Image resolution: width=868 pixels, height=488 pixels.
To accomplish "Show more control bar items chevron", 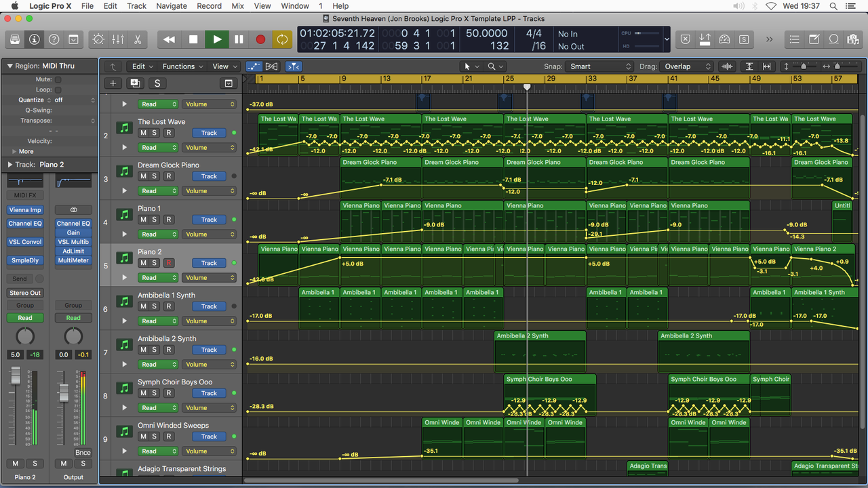I will 770,39.
